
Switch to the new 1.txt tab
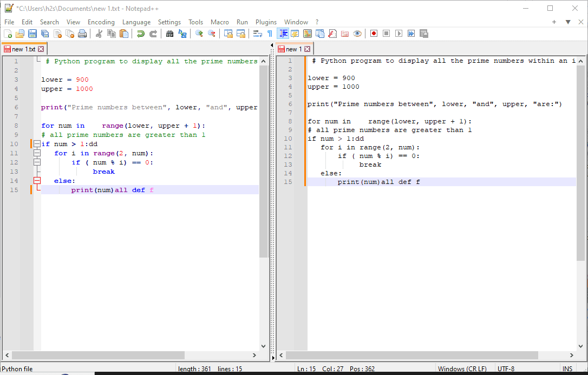(x=23, y=49)
